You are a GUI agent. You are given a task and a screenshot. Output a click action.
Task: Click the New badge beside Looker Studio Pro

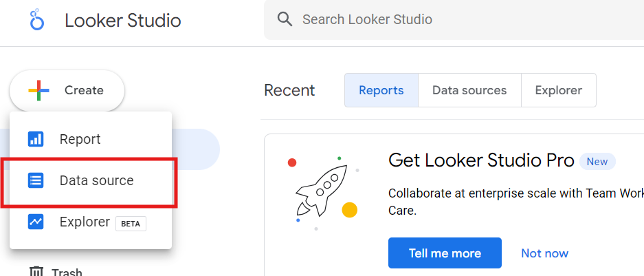(x=597, y=162)
